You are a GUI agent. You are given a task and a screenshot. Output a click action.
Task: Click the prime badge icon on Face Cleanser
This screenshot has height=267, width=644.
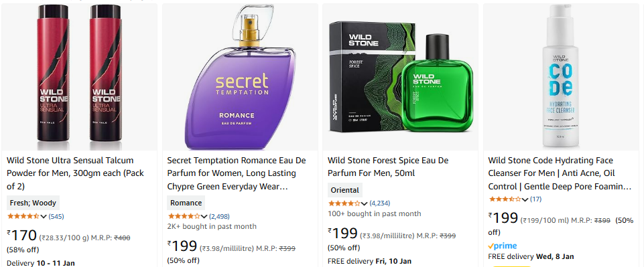click(503, 246)
